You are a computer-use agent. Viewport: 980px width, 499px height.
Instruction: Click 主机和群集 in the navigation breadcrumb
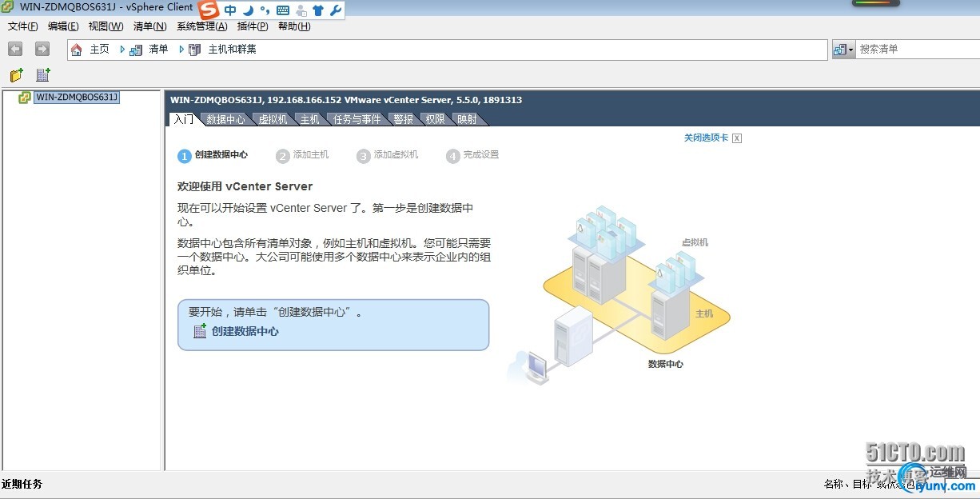(233, 50)
